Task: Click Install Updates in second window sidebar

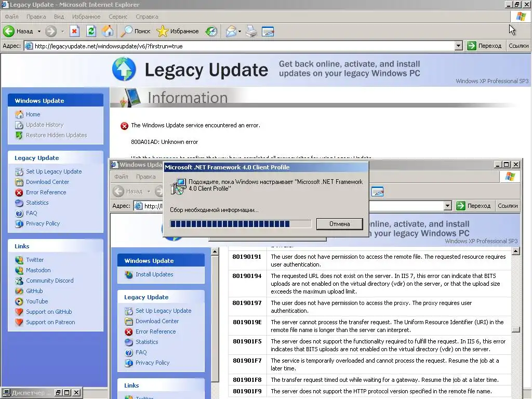Action: coord(154,274)
